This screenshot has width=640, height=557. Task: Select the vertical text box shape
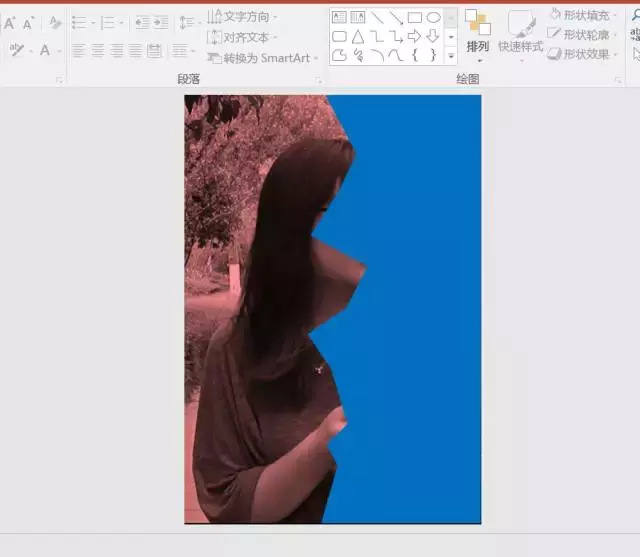pyautogui.click(x=358, y=17)
